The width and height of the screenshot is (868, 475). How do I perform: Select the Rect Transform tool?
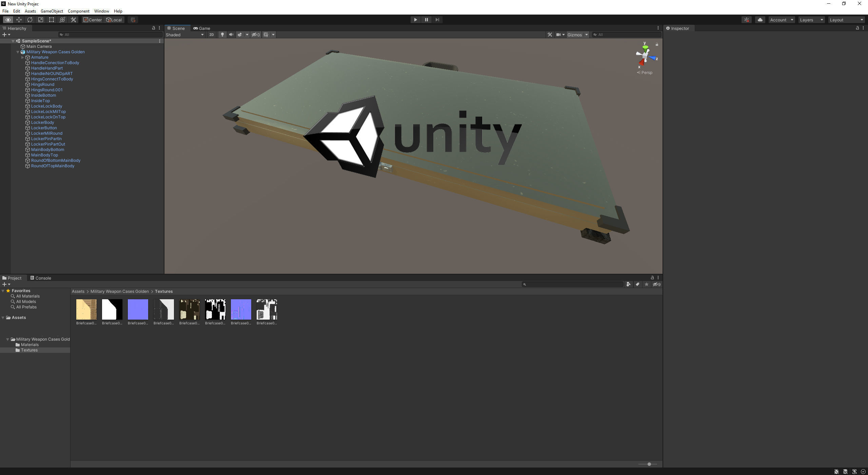pos(52,20)
